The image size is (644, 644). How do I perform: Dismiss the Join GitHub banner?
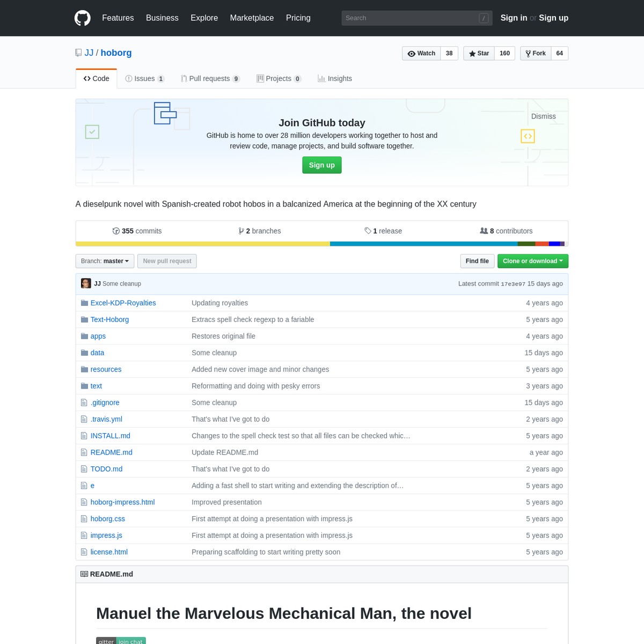(544, 116)
